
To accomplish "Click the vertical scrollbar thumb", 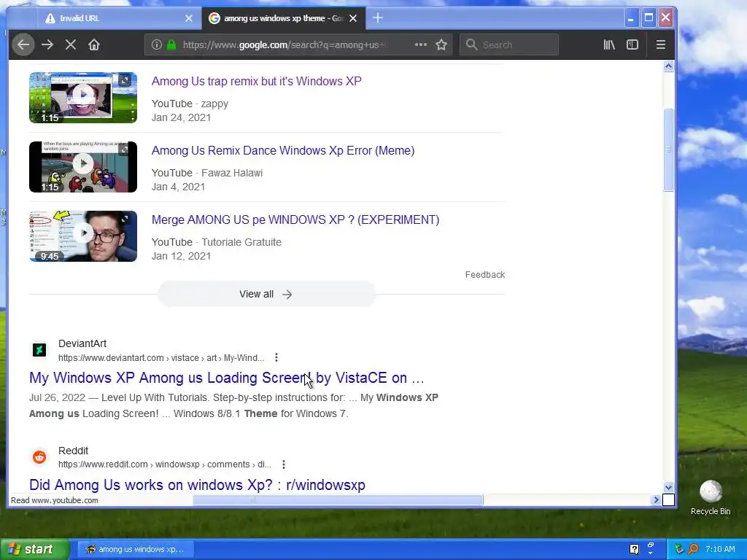I will 668,150.
